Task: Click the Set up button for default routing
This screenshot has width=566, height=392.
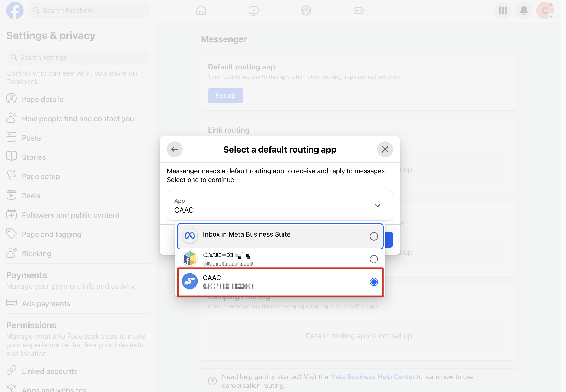Action: pyautogui.click(x=225, y=96)
